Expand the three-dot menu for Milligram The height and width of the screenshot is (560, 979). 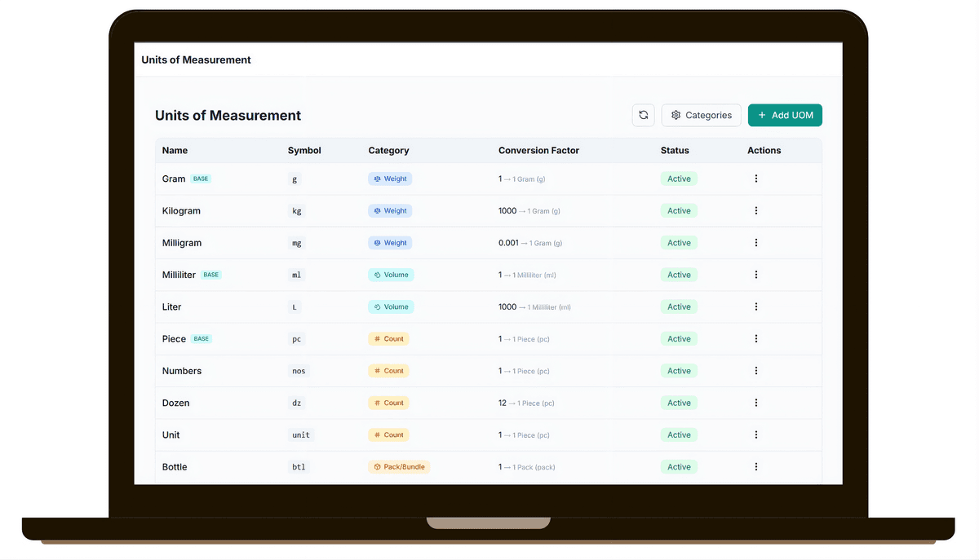[x=756, y=243]
